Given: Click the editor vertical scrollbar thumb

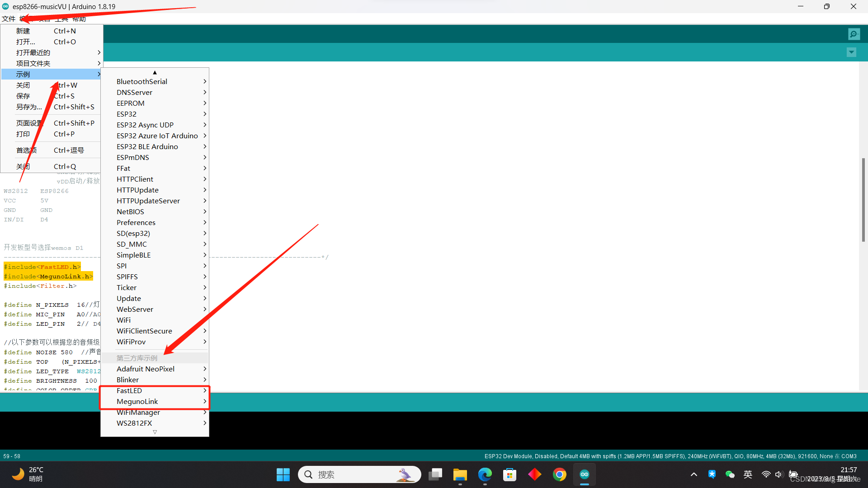Looking at the screenshot, I should pyautogui.click(x=863, y=199).
